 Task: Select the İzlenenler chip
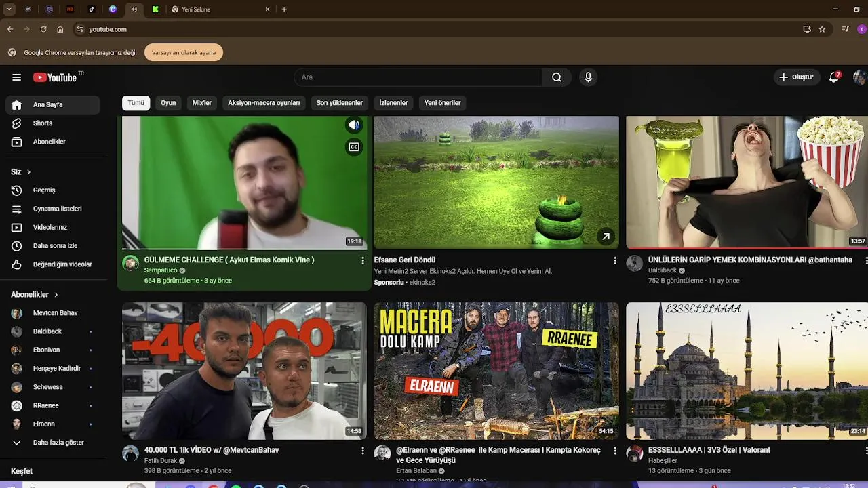point(393,103)
